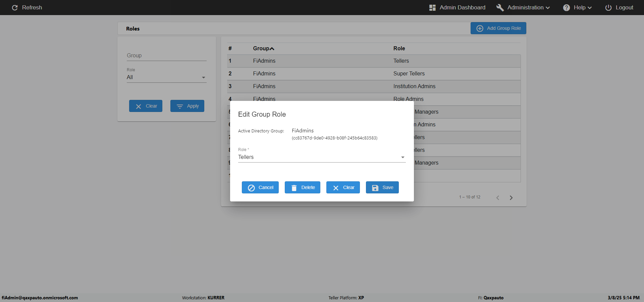The height and width of the screenshot is (302, 644).
Task: Click the trash icon on Delete button
Action: (294, 188)
